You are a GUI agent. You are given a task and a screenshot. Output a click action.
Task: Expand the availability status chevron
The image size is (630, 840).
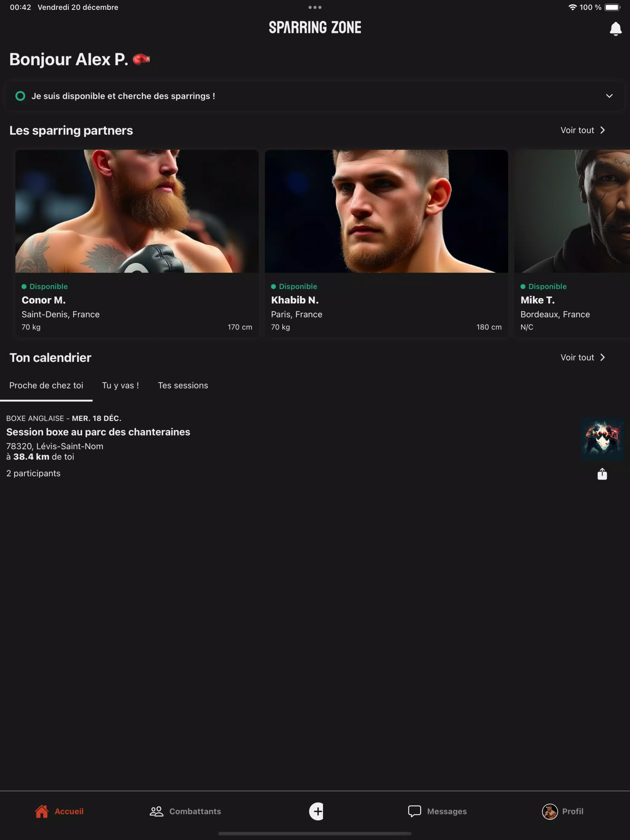(609, 96)
